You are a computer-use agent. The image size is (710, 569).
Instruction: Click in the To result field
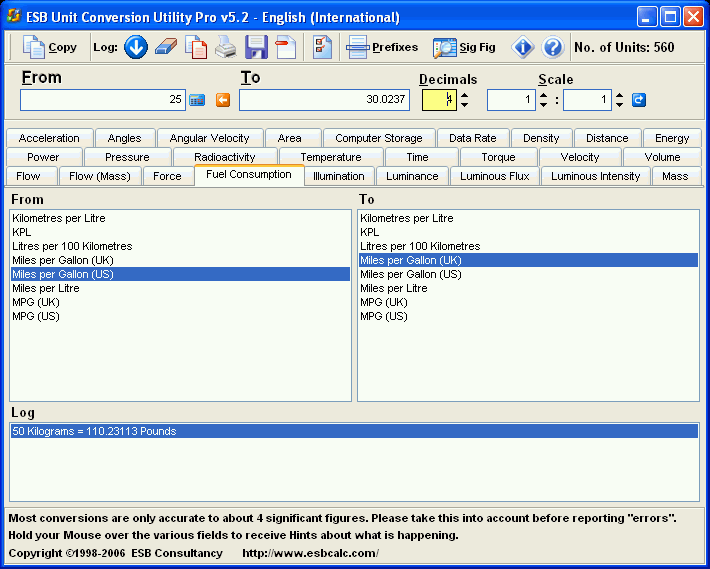(324, 100)
